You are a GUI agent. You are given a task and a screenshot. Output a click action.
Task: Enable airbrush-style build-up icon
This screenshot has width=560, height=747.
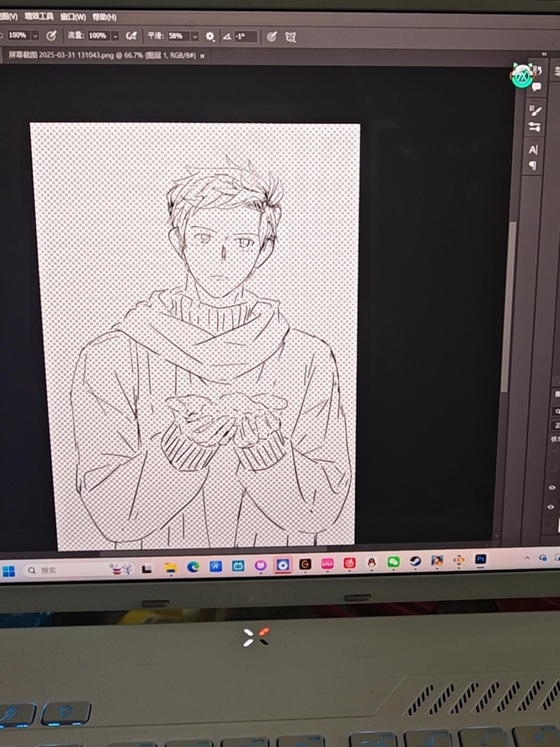[131, 36]
